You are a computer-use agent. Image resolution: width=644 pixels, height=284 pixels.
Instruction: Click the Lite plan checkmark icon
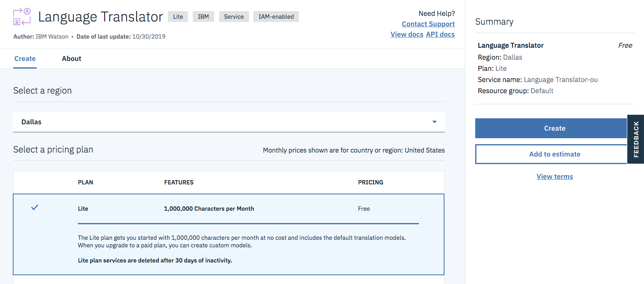[35, 207]
